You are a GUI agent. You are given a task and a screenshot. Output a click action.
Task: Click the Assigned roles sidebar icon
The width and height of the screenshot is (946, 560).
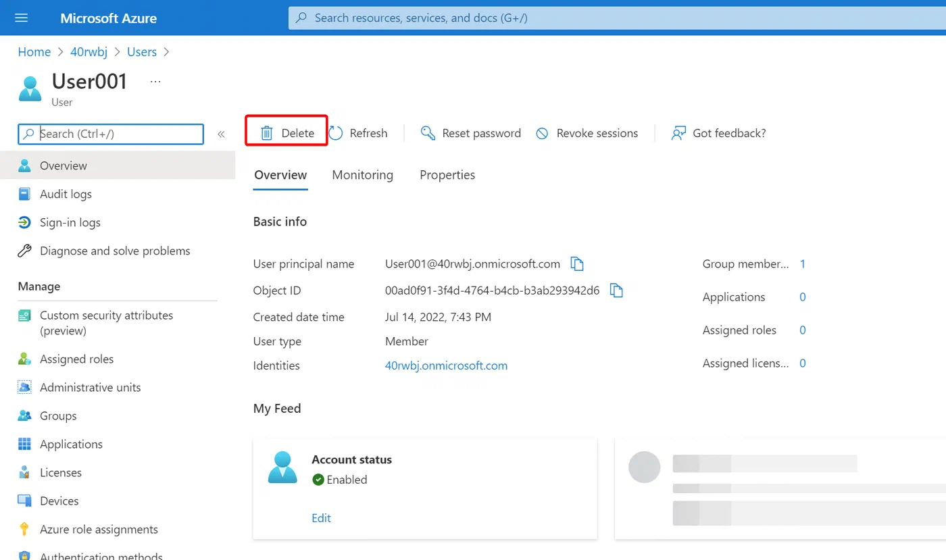(24, 359)
